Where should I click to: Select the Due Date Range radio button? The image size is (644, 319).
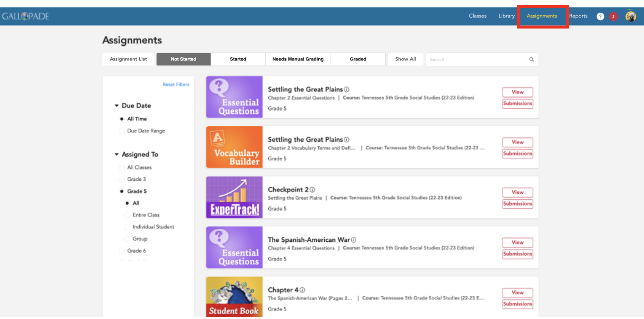pyautogui.click(x=122, y=131)
